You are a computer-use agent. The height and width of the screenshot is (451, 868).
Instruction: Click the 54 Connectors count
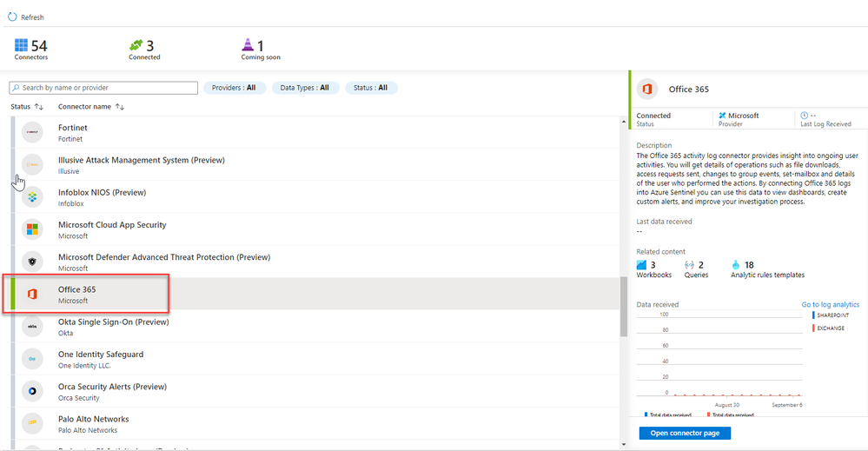click(39, 45)
